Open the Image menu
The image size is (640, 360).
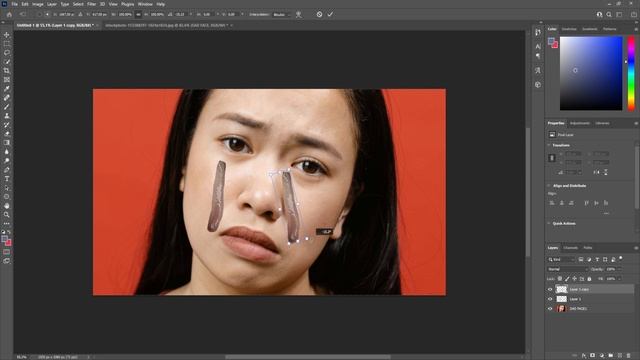tap(38, 4)
